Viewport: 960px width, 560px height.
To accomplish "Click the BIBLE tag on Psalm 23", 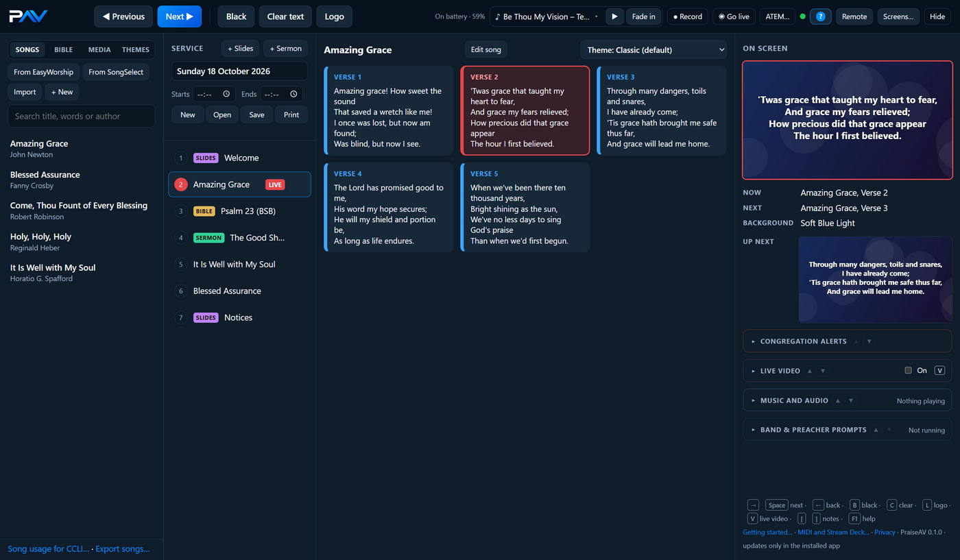I will coord(204,211).
